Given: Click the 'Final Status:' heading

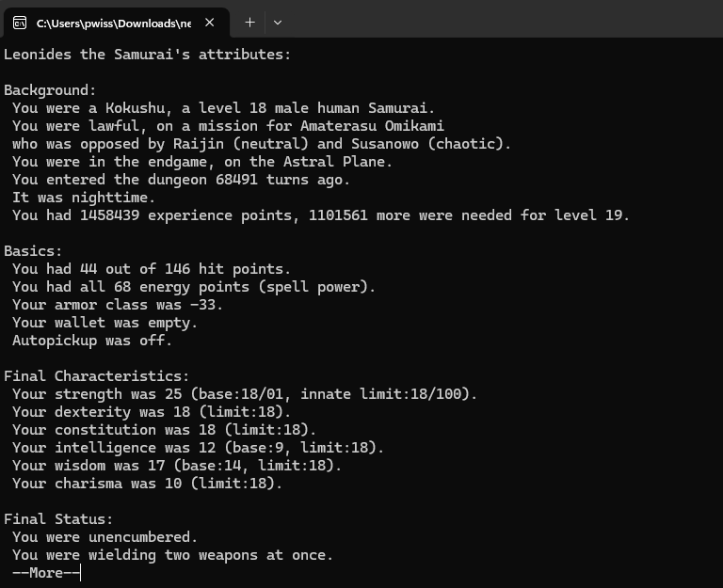Looking at the screenshot, I should click(x=58, y=519).
